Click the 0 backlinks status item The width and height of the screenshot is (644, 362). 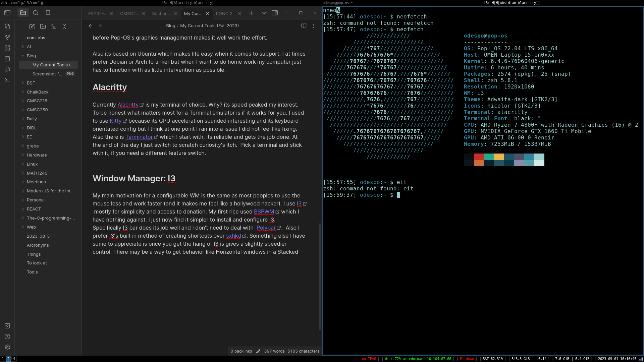(241, 351)
